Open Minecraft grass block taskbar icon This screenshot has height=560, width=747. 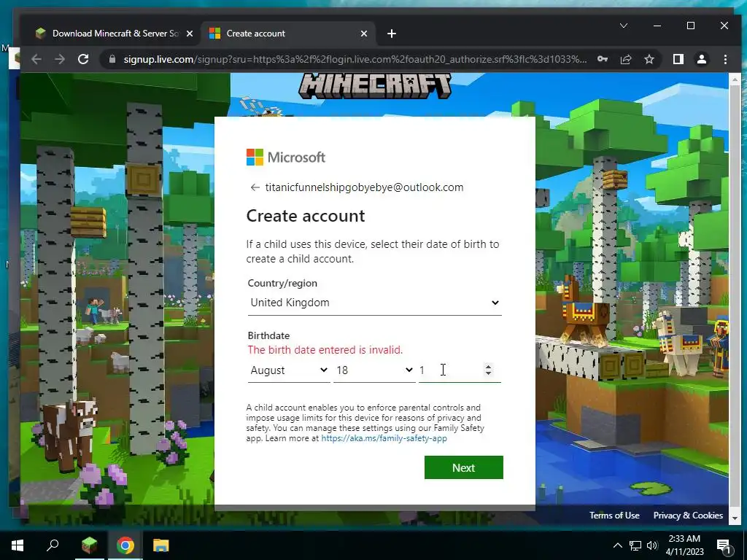[x=89, y=545]
